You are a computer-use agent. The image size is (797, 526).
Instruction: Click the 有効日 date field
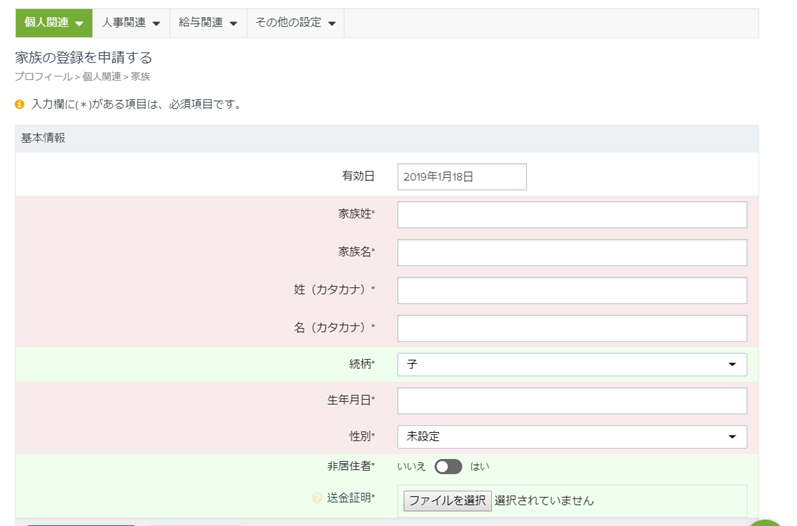tap(462, 177)
